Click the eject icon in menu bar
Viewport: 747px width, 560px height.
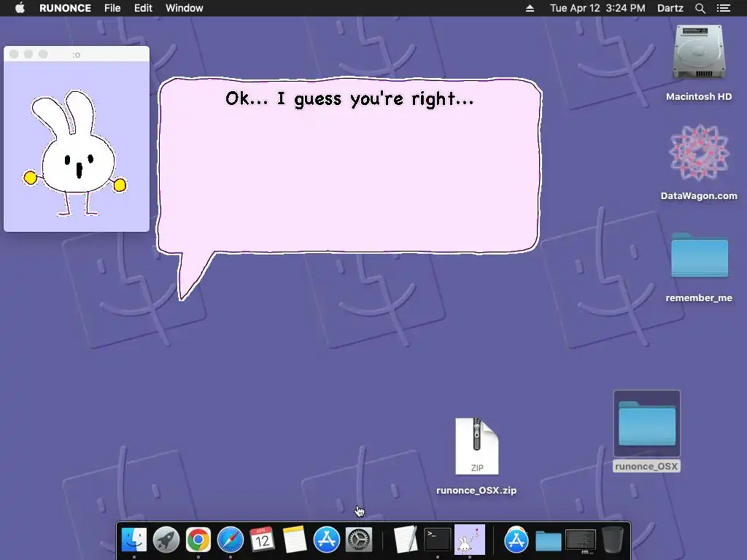530,8
